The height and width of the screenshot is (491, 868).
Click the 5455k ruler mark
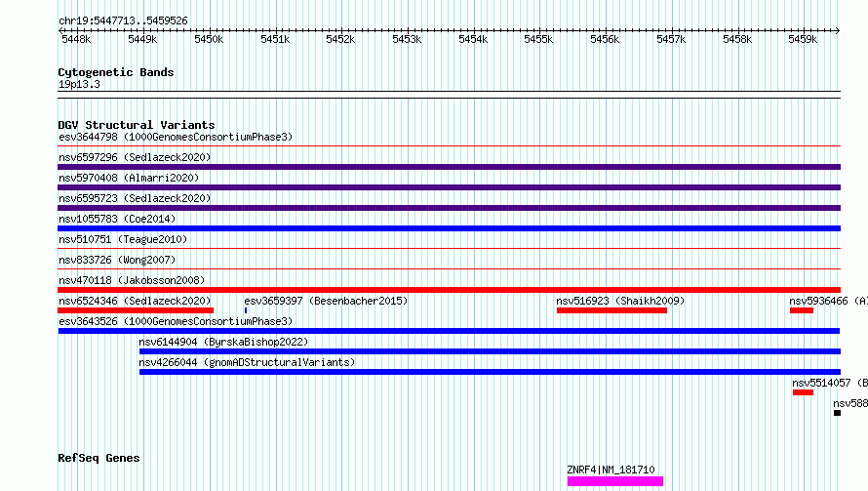(x=538, y=39)
